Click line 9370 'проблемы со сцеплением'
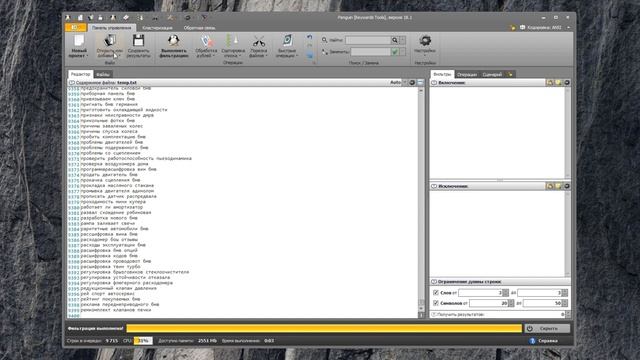 pos(111,153)
